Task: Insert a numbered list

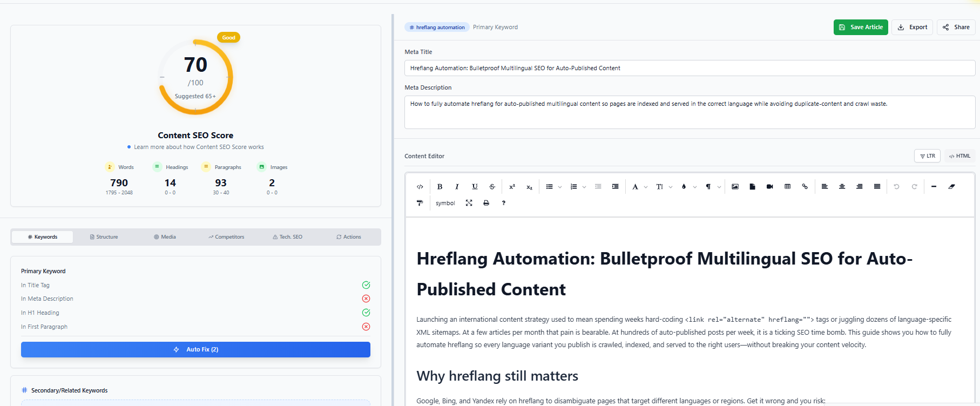Action: pyautogui.click(x=573, y=187)
